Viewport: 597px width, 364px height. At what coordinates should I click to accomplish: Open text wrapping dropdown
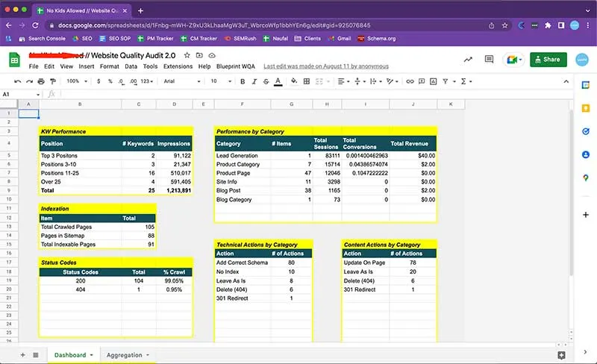click(376, 81)
